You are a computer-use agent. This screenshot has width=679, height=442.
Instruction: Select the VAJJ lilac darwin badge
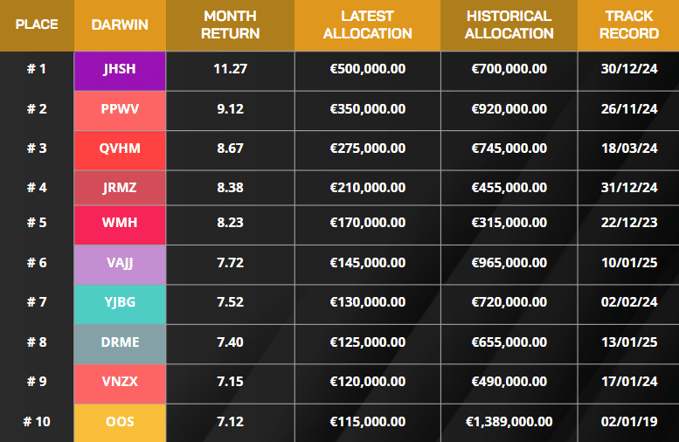tap(120, 263)
